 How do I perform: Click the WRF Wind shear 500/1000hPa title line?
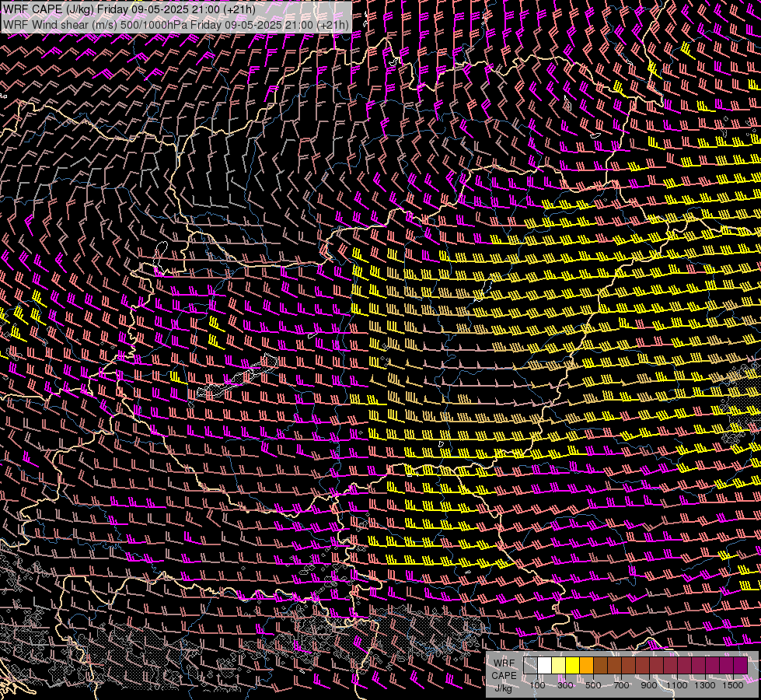176,25
